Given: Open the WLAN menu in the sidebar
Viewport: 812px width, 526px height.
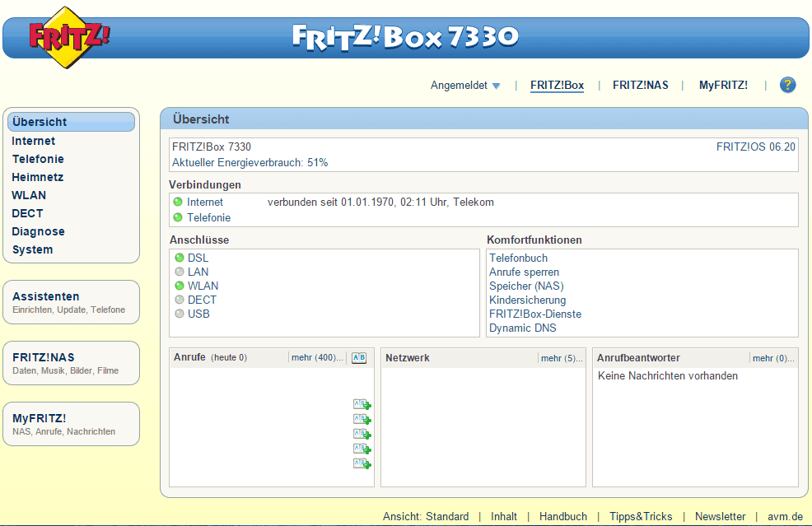Looking at the screenshot, I should click(x=29, y=195).
